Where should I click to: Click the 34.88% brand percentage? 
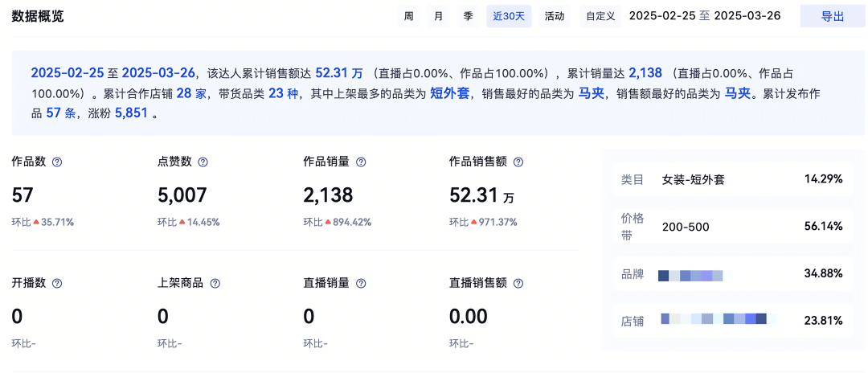[823, 273]
